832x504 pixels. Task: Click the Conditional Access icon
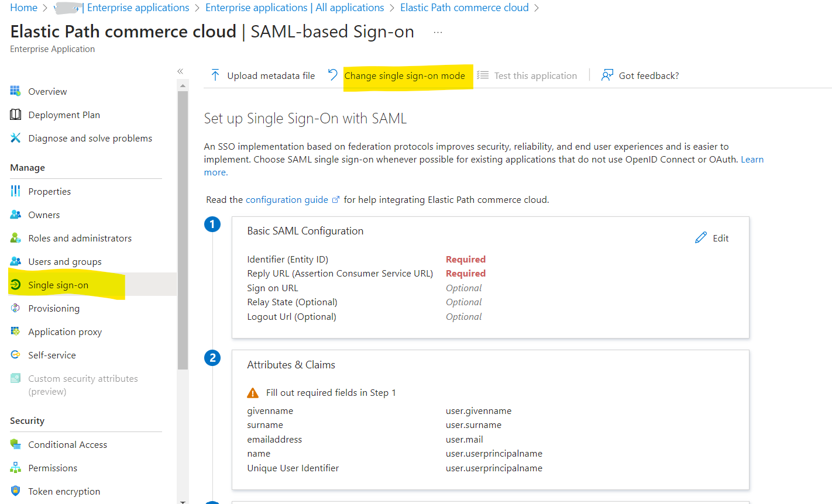[x=15, y=444]
